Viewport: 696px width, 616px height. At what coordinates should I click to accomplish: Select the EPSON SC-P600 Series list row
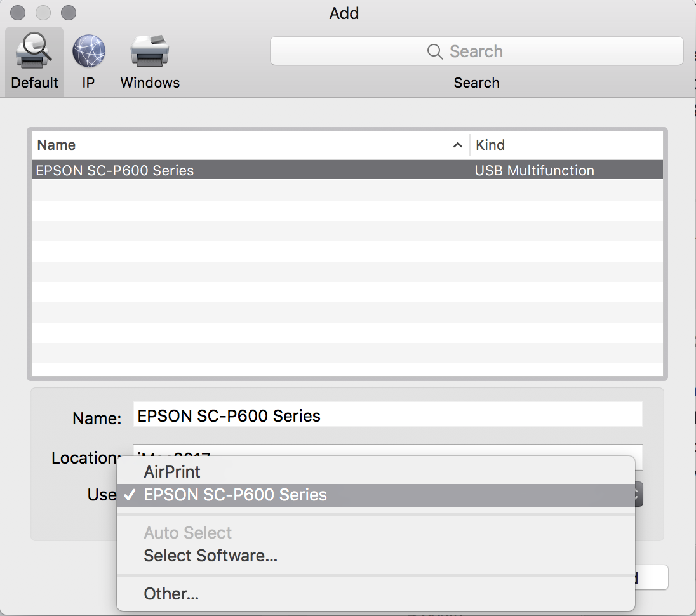[x=347, y=170]
